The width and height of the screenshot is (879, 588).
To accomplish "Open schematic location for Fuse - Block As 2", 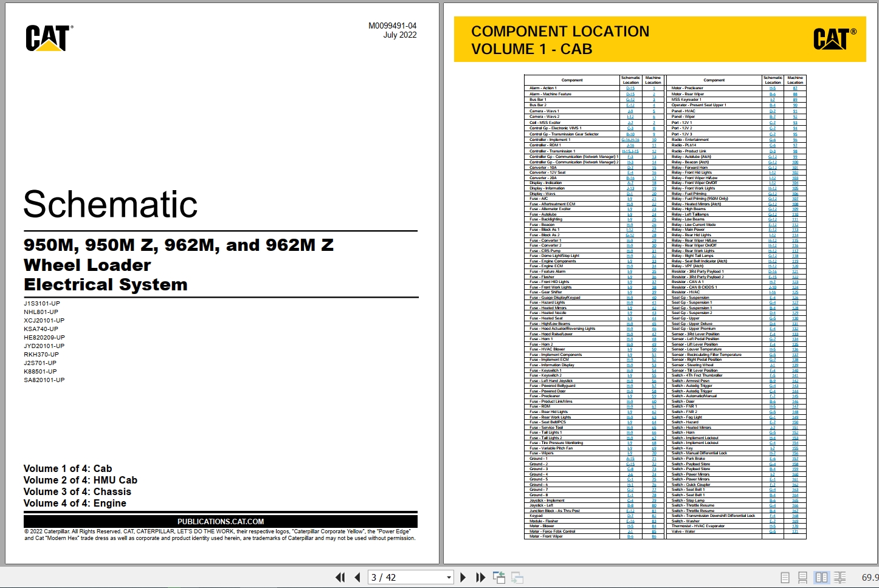I will (x=630, y=235).
